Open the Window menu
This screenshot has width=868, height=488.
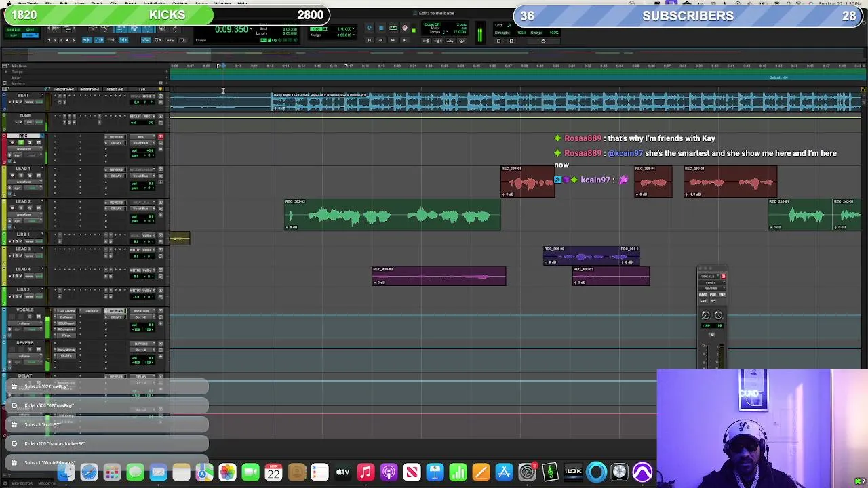point(222,3)
